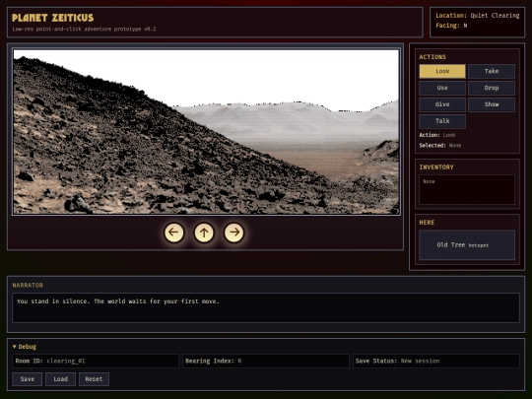This screenshot has height=399, width=532.
Task: Turn right with the right arrow button
Action: coord(233,233)
